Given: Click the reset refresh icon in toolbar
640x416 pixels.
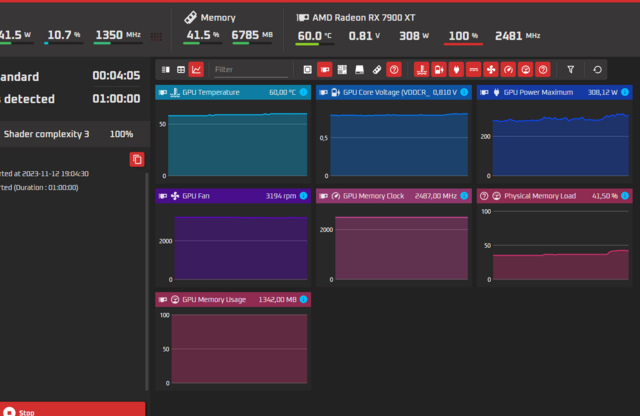Looking at the screenshot, I should click(x=598, y=70).
